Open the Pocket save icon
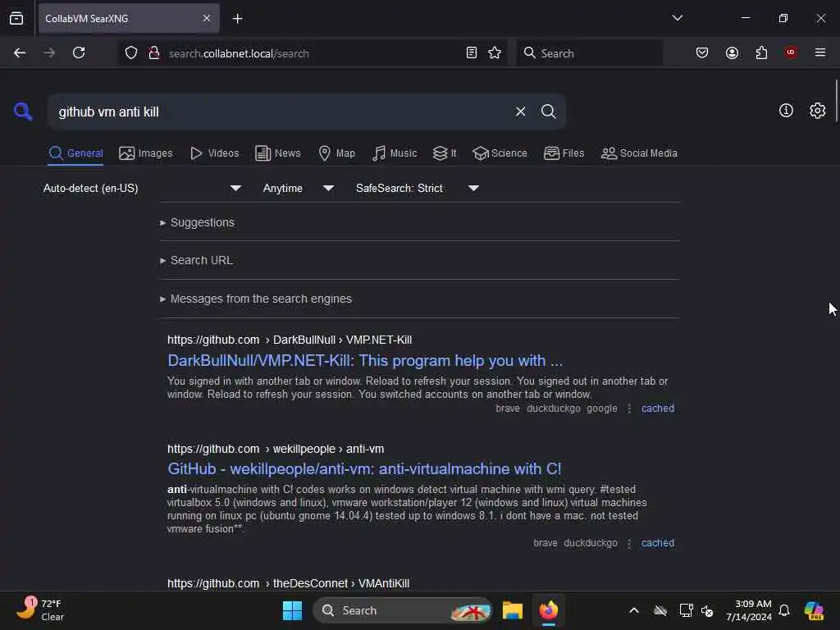This screenshot has width=840, height=630. 702,52
